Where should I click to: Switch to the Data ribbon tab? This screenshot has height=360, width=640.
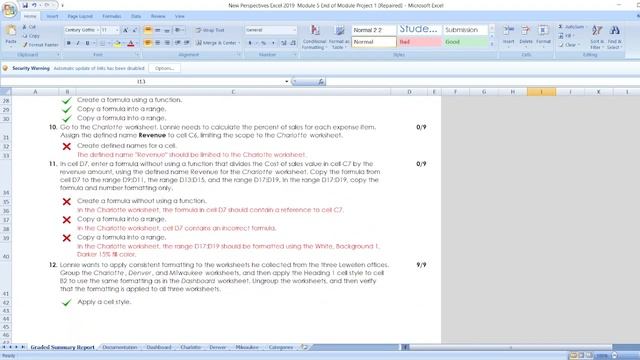pos(136,16)
